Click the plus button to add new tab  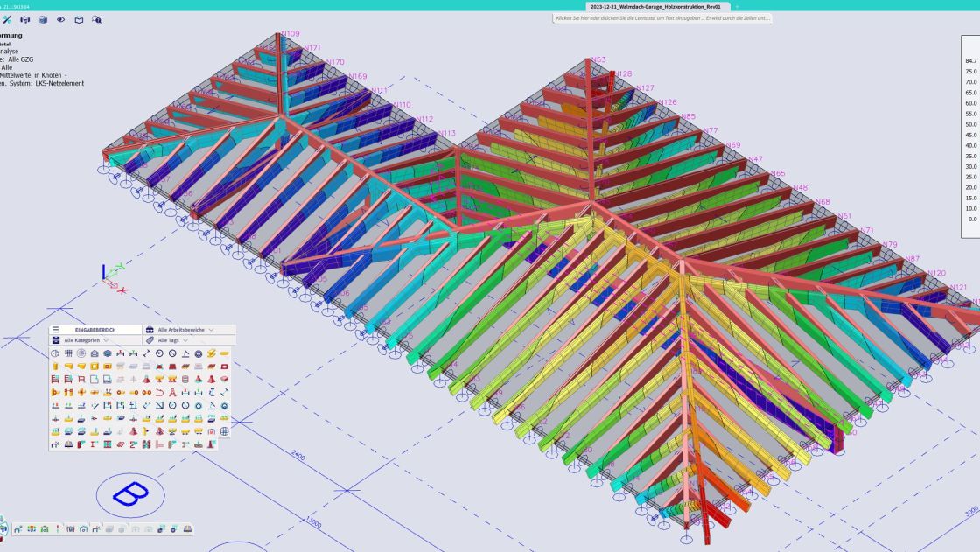(x=737, y=6)
